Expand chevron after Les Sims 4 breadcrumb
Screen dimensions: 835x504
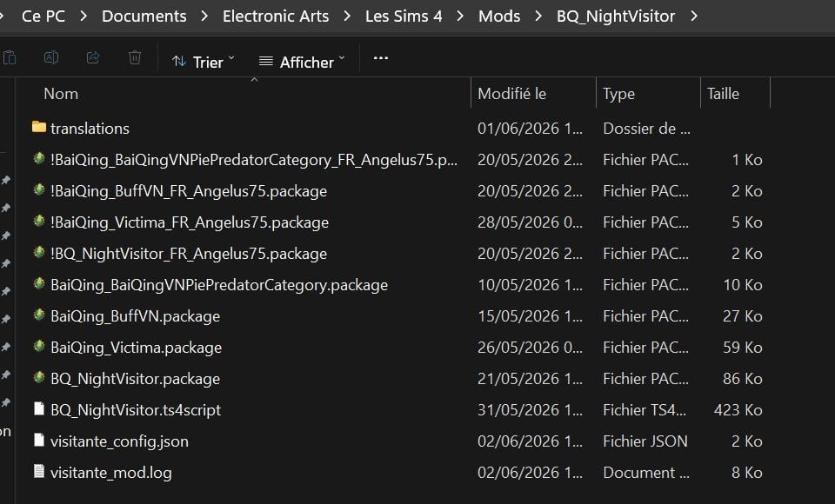pyautogui.click(x=460, y=16)
